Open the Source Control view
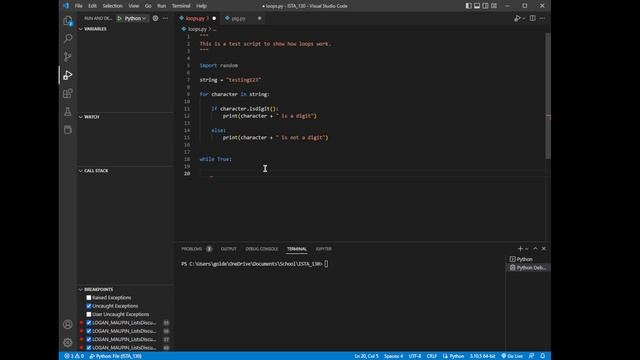 point(68,57)
